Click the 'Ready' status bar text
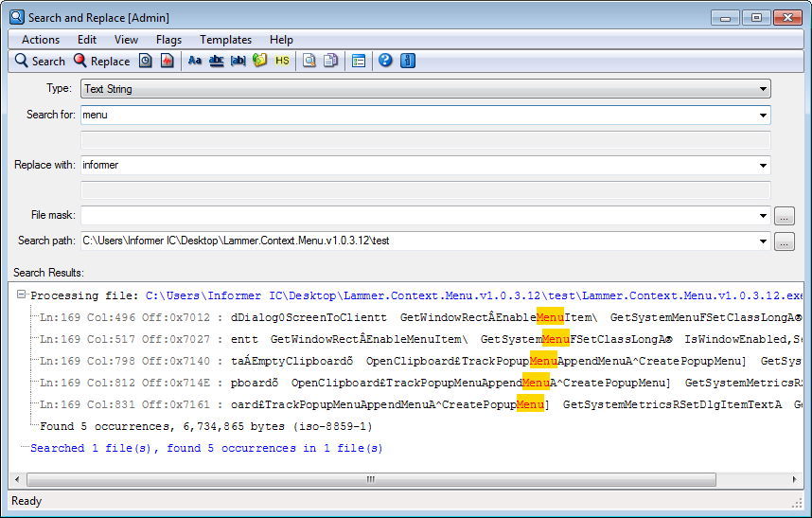Viewport: 812px width, 518px height. click(26, 501)
